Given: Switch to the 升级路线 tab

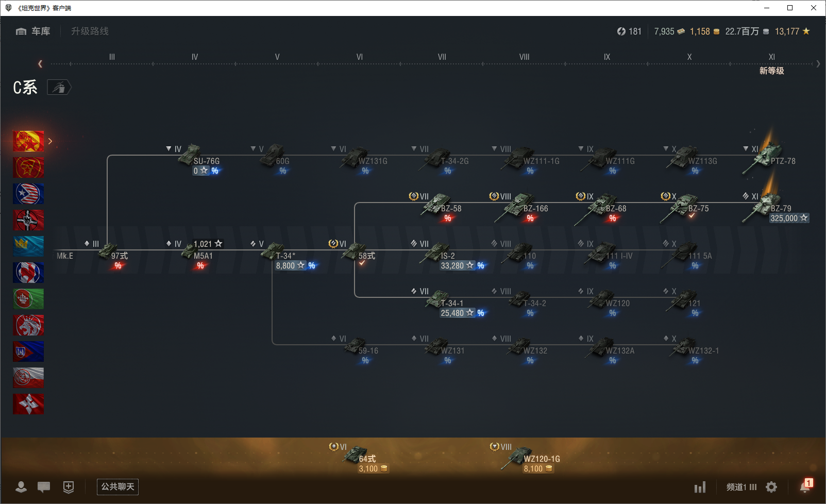Looking at the screenshot, I should tap(90, 31).
